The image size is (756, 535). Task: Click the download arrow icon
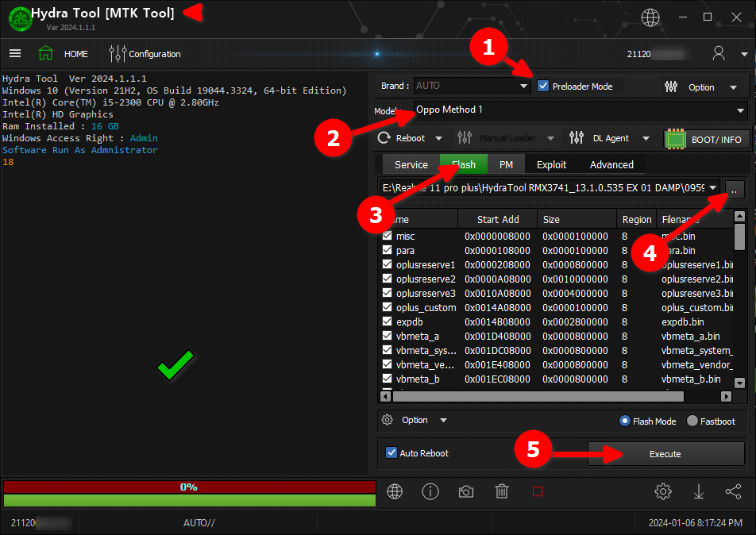(699, 491)
